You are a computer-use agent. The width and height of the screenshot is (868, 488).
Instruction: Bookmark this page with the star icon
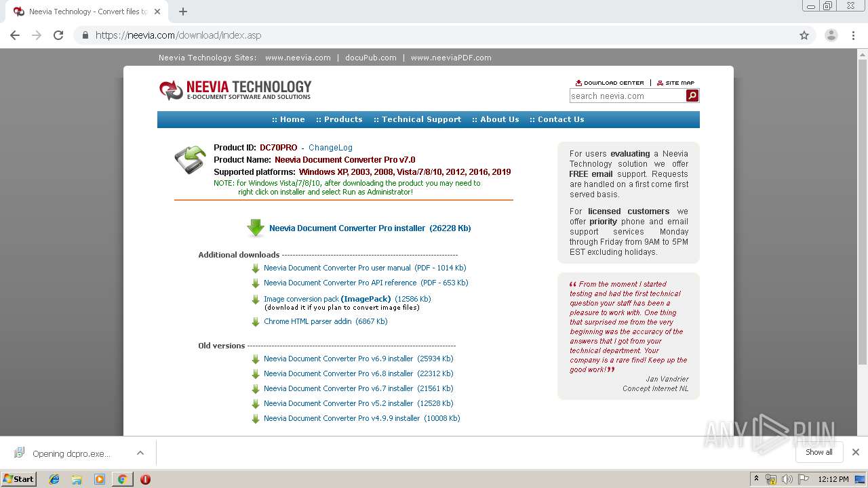click(x=804, y=35)
